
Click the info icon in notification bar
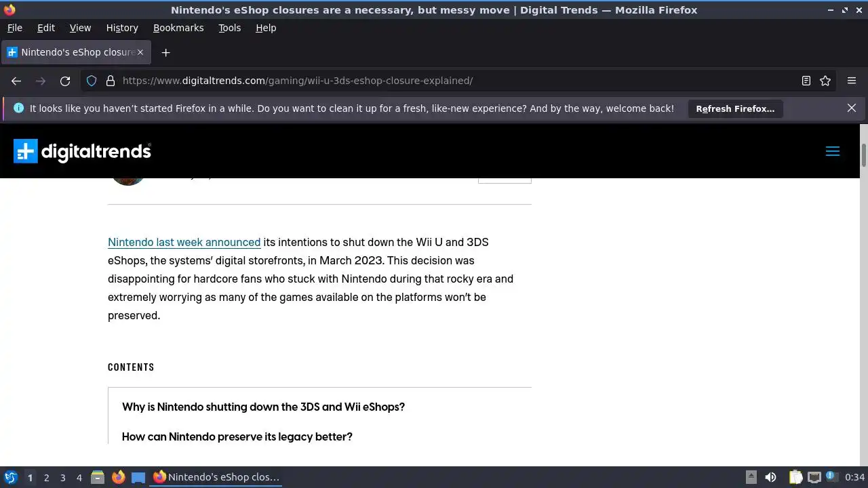point(18,108)
